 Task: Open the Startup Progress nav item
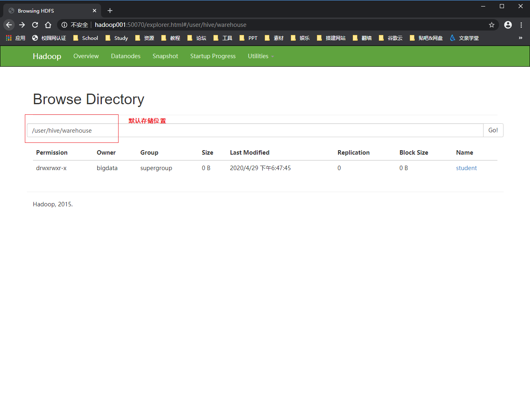[x=213, y=56]
